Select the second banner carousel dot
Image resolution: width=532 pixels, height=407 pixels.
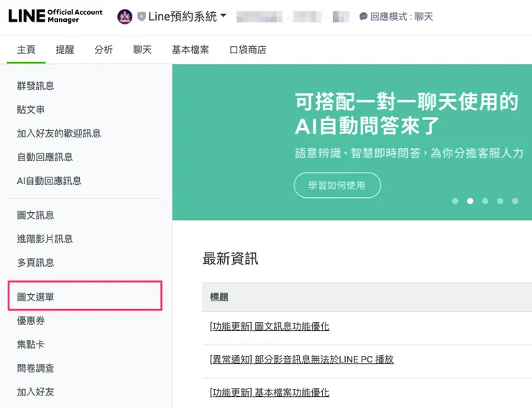tap(470, 201)
